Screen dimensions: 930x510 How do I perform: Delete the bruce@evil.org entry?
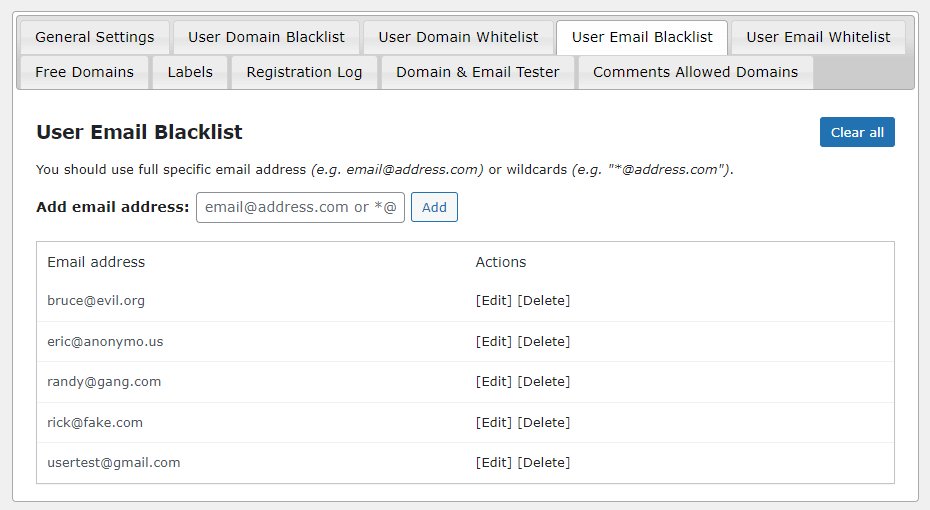click(x=544, y=301)
